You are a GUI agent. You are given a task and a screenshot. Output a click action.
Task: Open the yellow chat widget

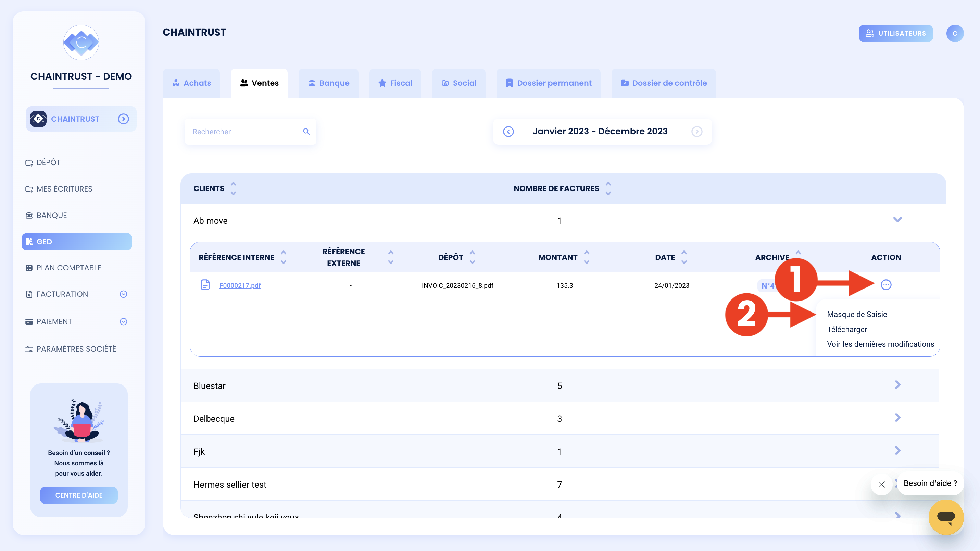coord(946,517)
